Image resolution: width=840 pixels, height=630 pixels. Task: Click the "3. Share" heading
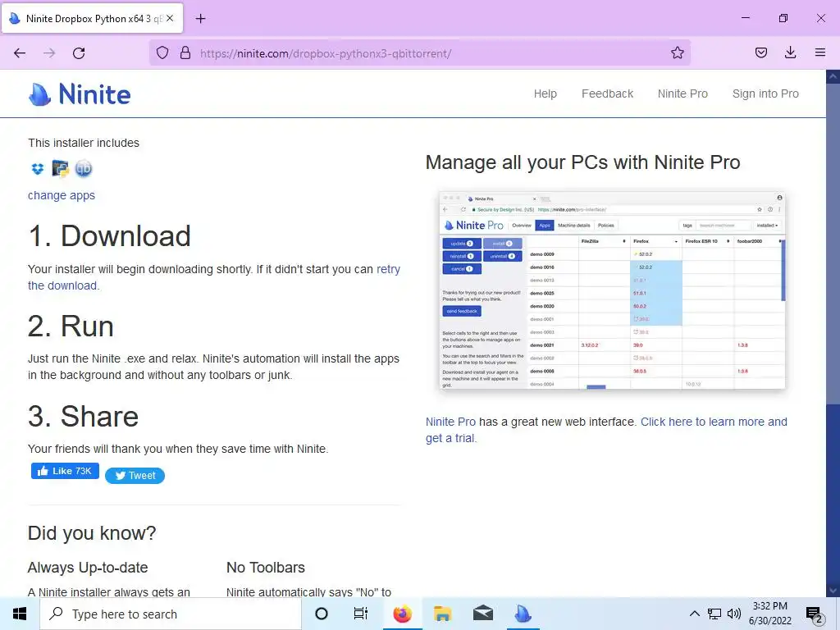pyautogui.click(x=83, y=416)
